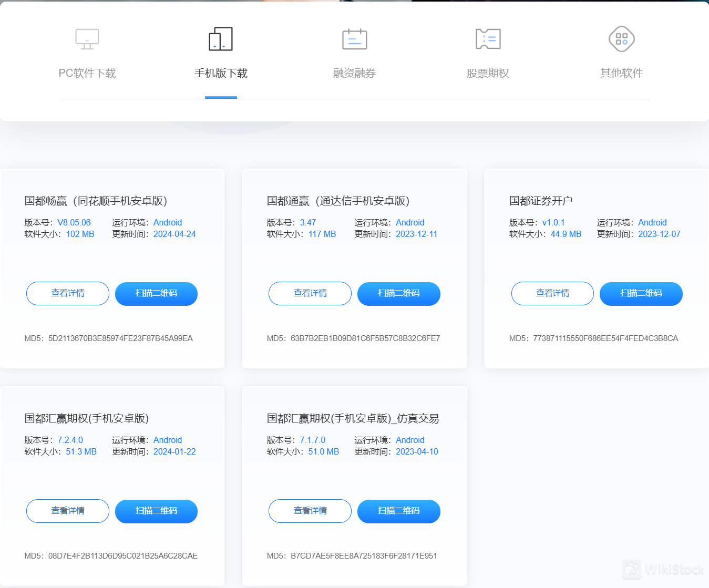View details for 国都通赢 通达信手机安卓版
This screenshot has height=588, width=709.
[x=310, y=293]
